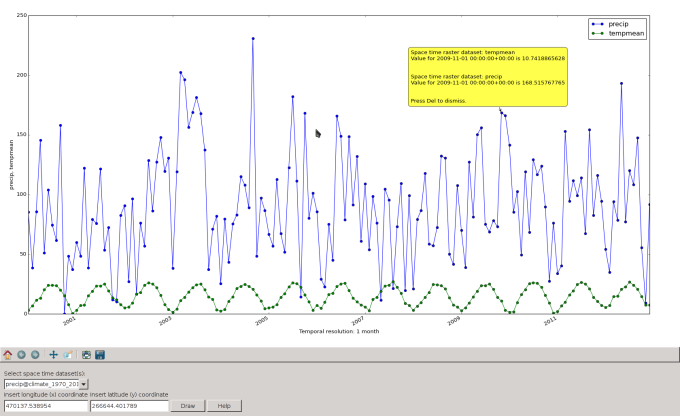Click the highest precip peak data point

pyautogui.click(x=253, y=38)
